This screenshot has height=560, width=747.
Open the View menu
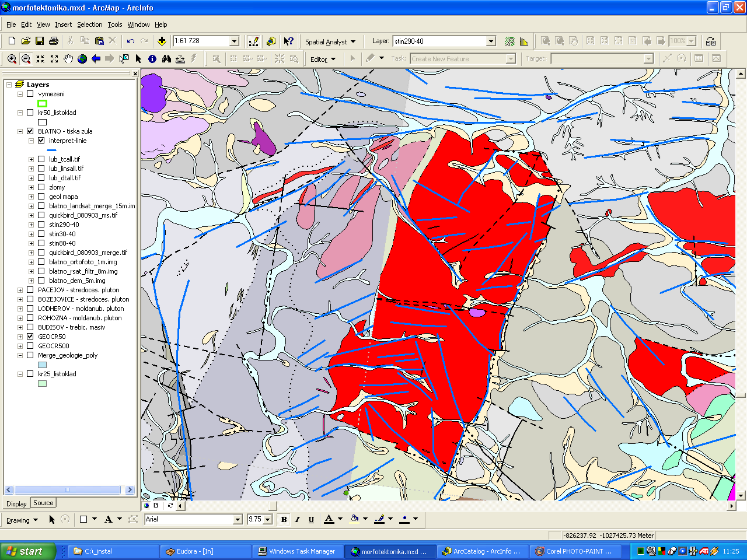click(43, 24)
